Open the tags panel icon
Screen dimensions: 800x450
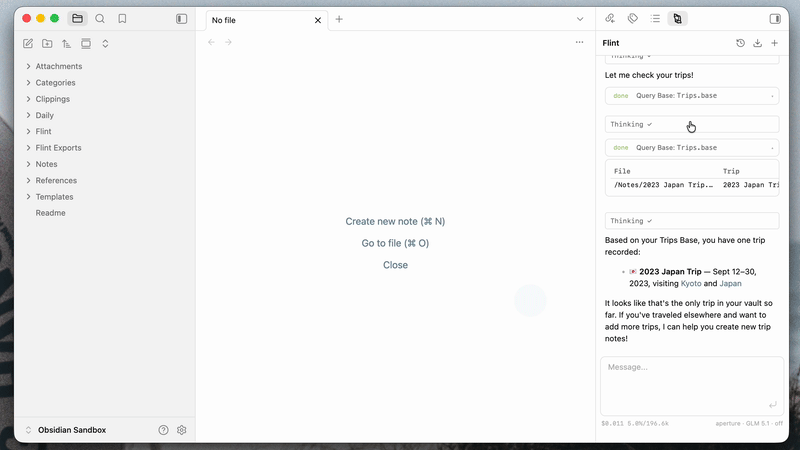coord(633,19)
